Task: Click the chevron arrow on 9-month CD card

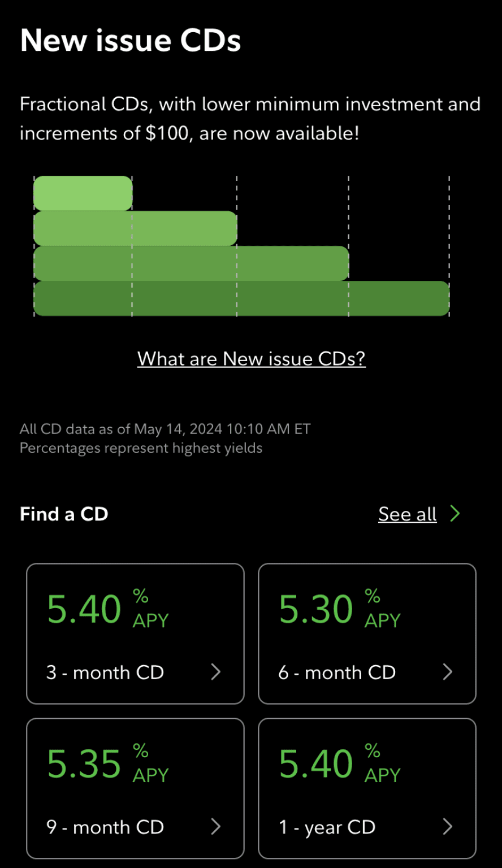Action: 216,827
